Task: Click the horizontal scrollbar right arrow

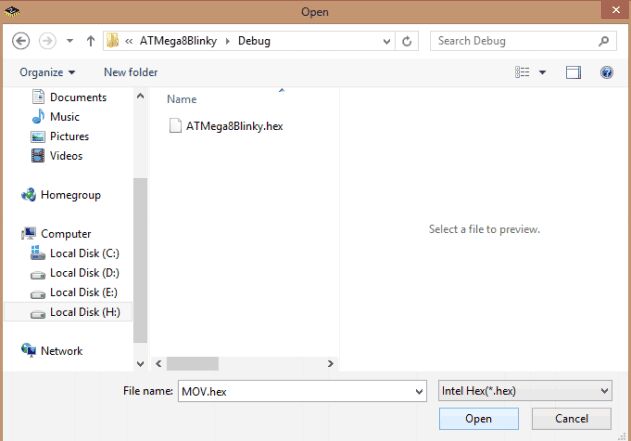Action: tap(330, 364)
